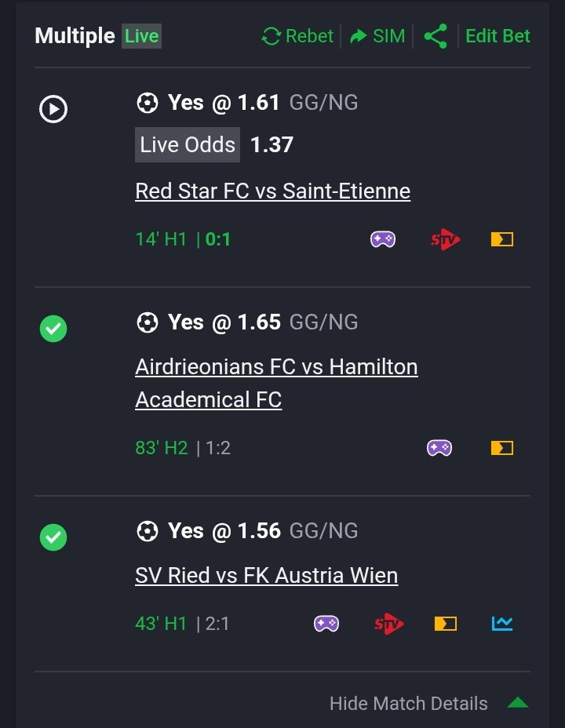Viewport: 565px width, 728px height.
Task: Open blue statistics chart for SV Ried match
Action: click(502, 624)
